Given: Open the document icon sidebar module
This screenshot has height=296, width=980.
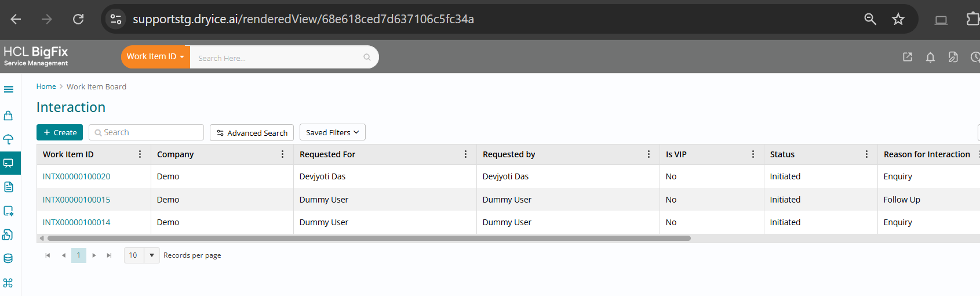Looking at the screenshot, I should point(9,187).
